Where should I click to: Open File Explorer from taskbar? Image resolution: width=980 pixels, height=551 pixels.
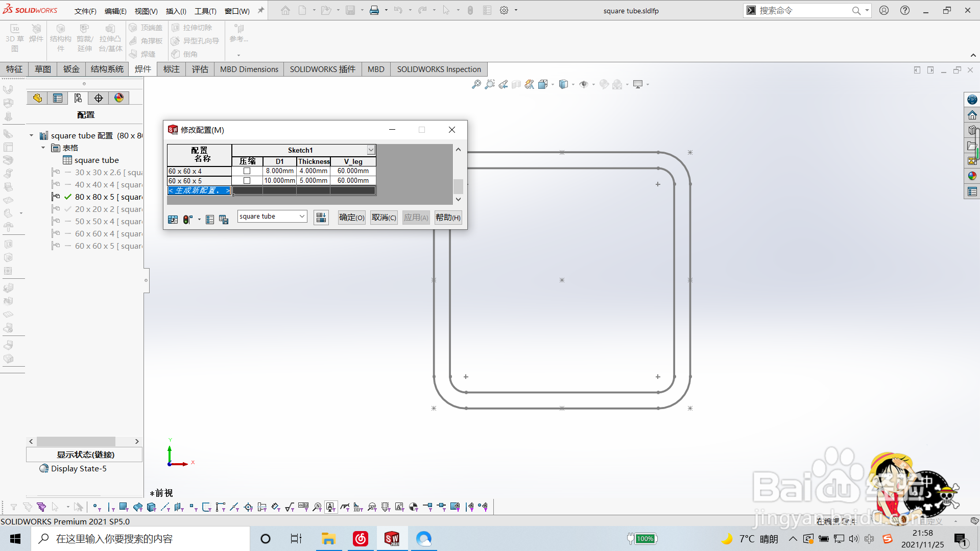point(328,539)
